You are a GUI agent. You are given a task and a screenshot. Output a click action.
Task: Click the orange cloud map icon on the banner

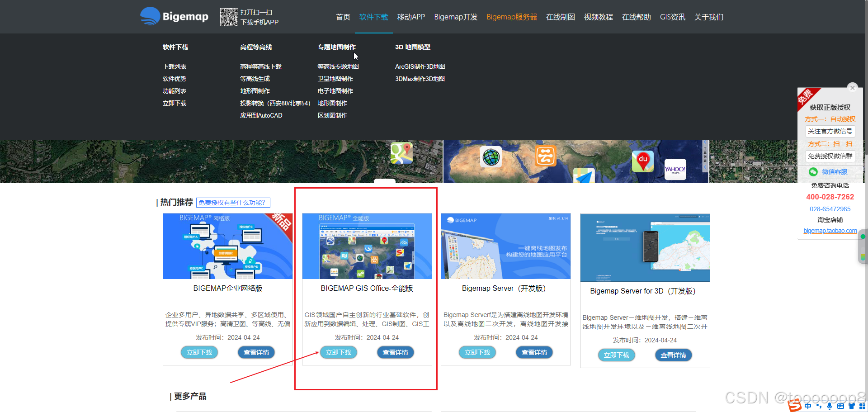click(546, 156)
